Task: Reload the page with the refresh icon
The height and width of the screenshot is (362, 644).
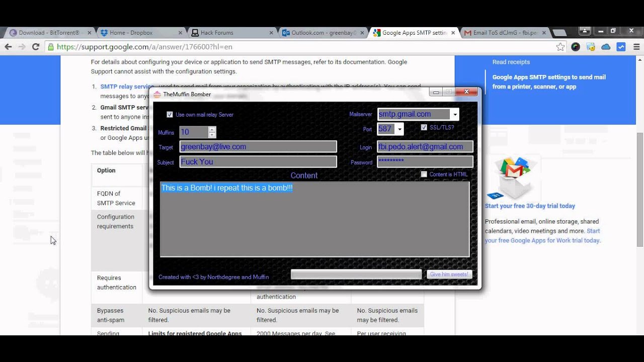Action: click(36, 47)
